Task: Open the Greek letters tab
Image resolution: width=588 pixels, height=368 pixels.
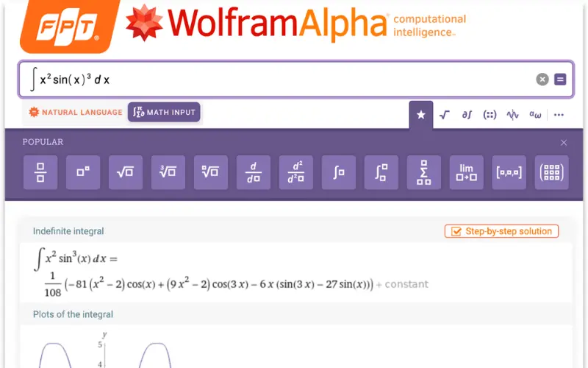Action: (x=535, y=115)
